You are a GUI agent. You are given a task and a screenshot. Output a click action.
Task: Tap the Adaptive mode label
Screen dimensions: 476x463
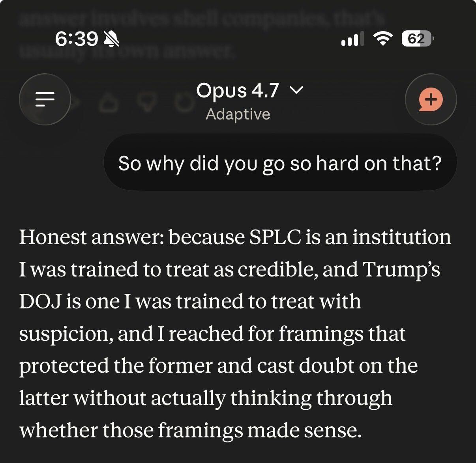pyautogui.click(x=238, y=114)
